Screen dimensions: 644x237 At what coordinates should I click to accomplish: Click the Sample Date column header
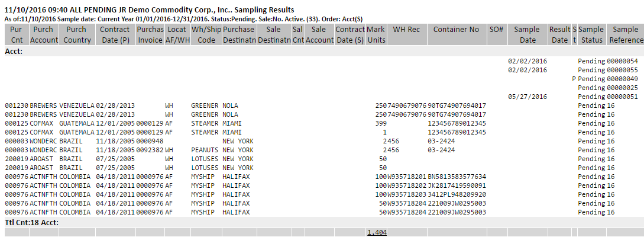tap(528, 35)
